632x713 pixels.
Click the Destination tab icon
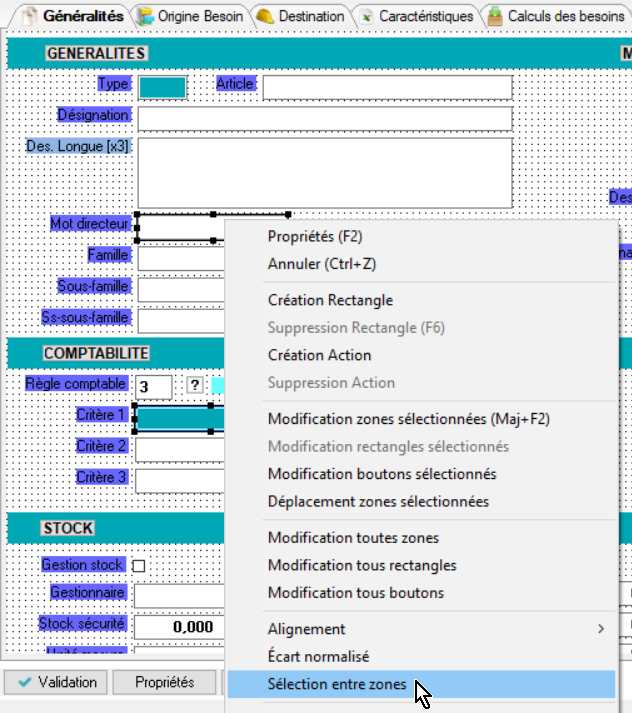point(265,16)
